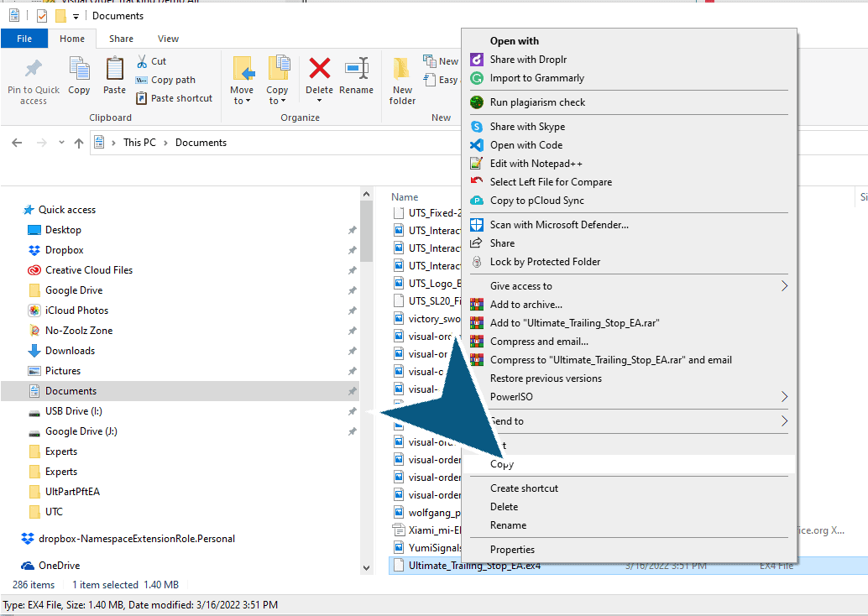Choose Run plagiarism check
The image size is (868, 616).
(x=537, y=102)
